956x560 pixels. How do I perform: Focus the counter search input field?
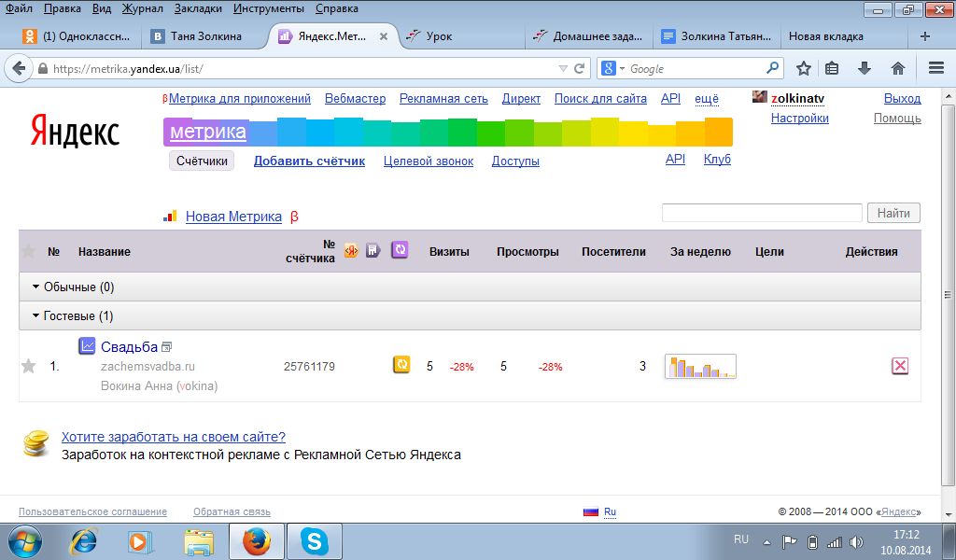pos(762,213)
